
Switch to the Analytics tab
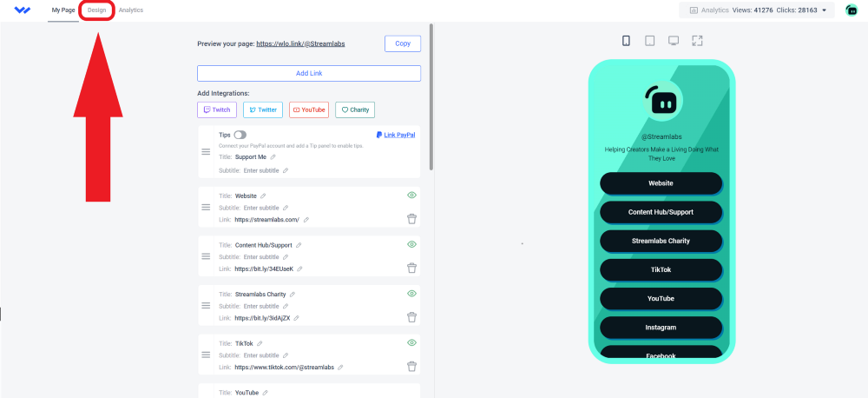(131, 10)
